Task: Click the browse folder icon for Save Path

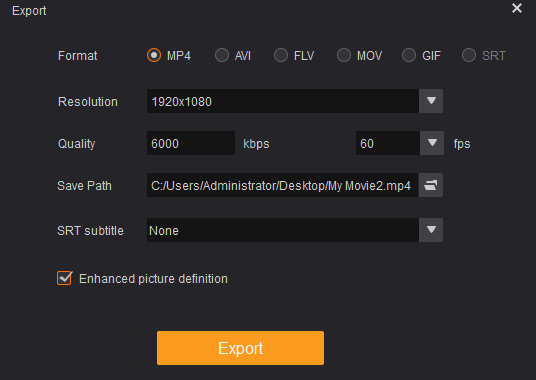Action: point(431,185)
